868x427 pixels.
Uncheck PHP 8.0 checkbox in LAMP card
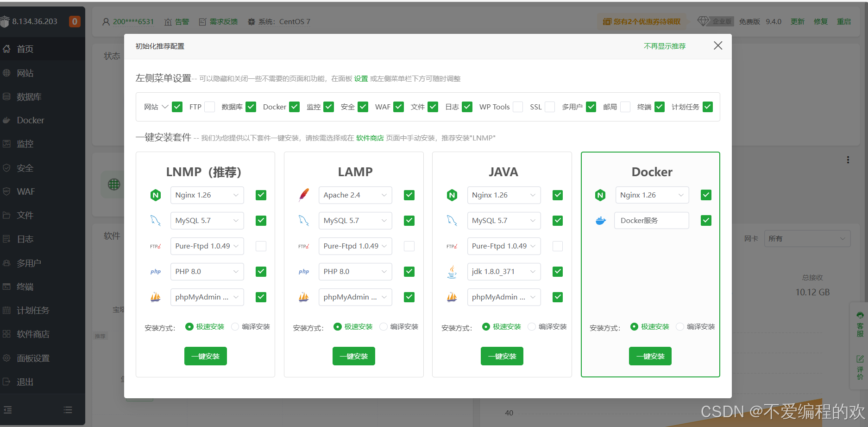[409, 272]
